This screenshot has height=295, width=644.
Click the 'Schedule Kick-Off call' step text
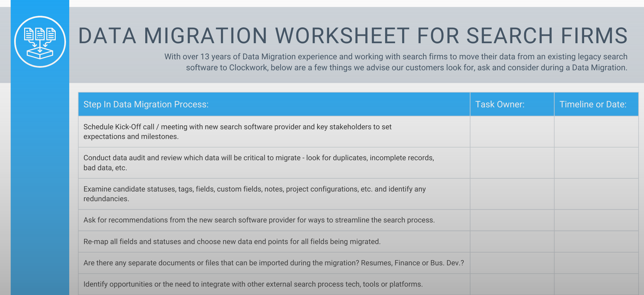[x=237, y=132]
